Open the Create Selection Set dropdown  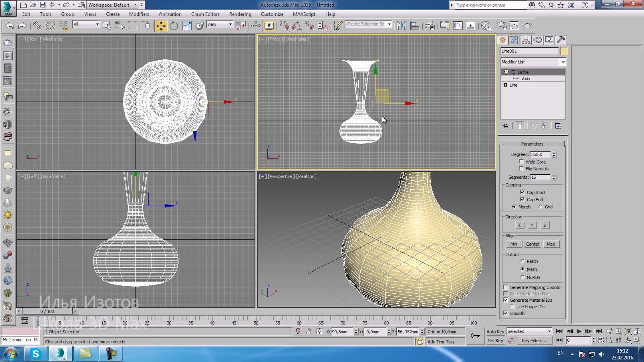point(368,24)
